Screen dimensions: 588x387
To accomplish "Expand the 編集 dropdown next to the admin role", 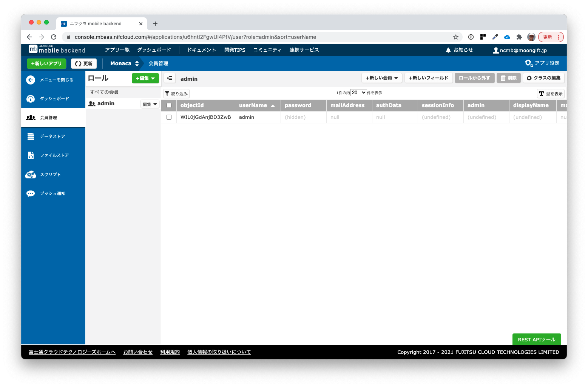I will [x=150, y=104].
